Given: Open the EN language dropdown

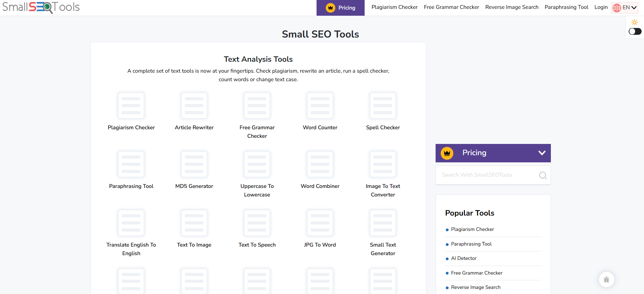Looking at the screenshot, I should [x=625, y=8].
